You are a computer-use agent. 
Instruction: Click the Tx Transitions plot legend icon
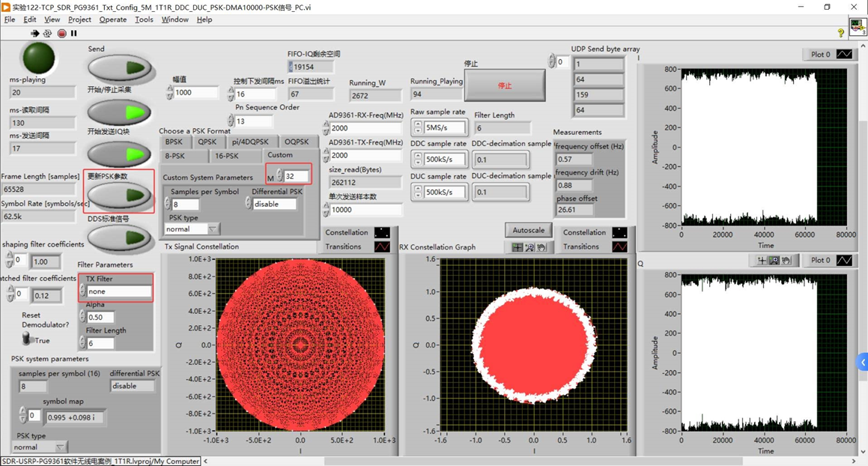click(382, 246)
